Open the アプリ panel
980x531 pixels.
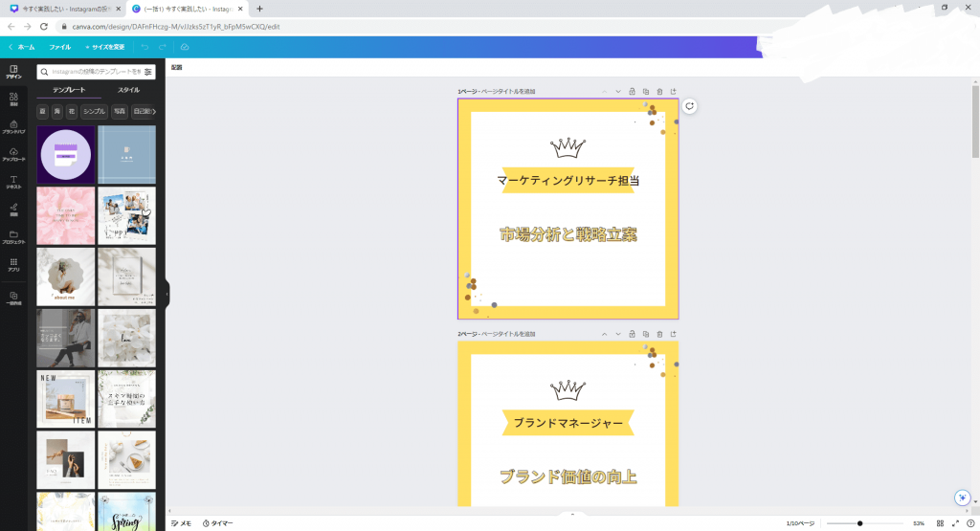click(x=13, y=265)
